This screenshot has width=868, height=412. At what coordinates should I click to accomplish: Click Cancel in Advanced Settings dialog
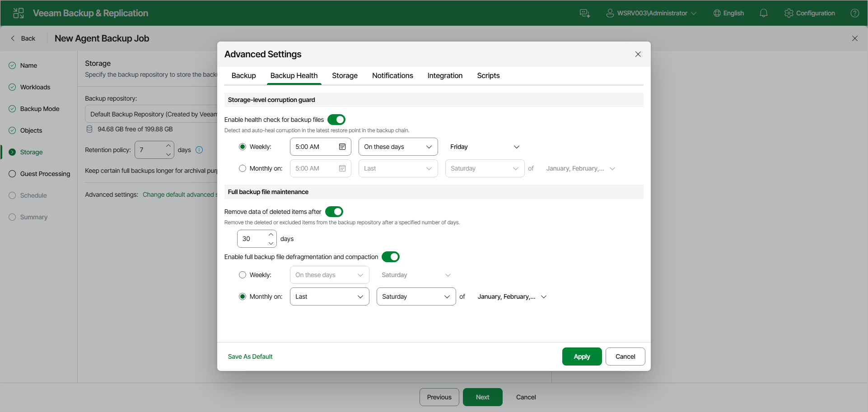pyautogui.click(x=625, y=356)
